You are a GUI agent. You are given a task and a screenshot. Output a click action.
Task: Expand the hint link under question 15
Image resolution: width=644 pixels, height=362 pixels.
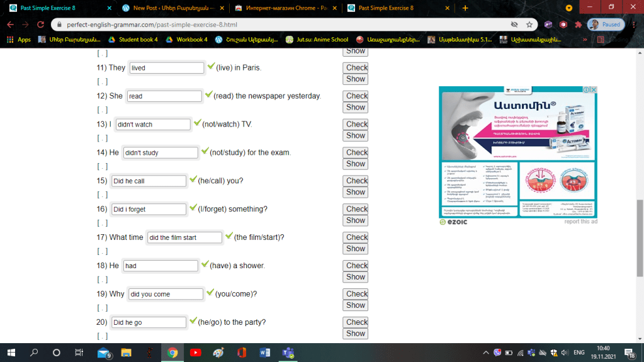[102, 195]
